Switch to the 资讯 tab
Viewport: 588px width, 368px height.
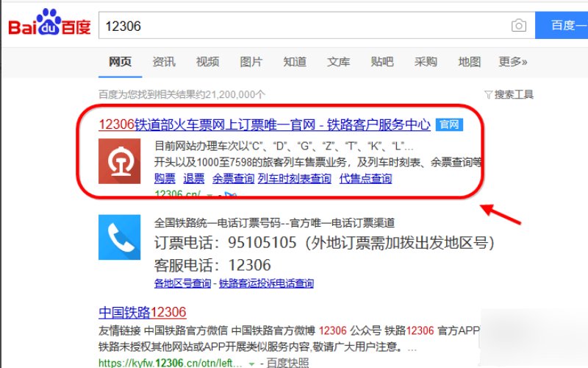point(164,62)
